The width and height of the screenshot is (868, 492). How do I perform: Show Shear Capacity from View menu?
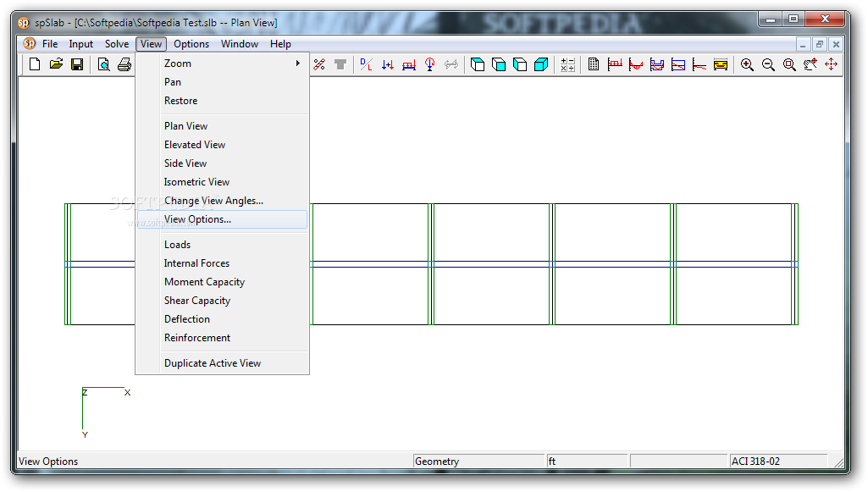[x=222, y=301]
